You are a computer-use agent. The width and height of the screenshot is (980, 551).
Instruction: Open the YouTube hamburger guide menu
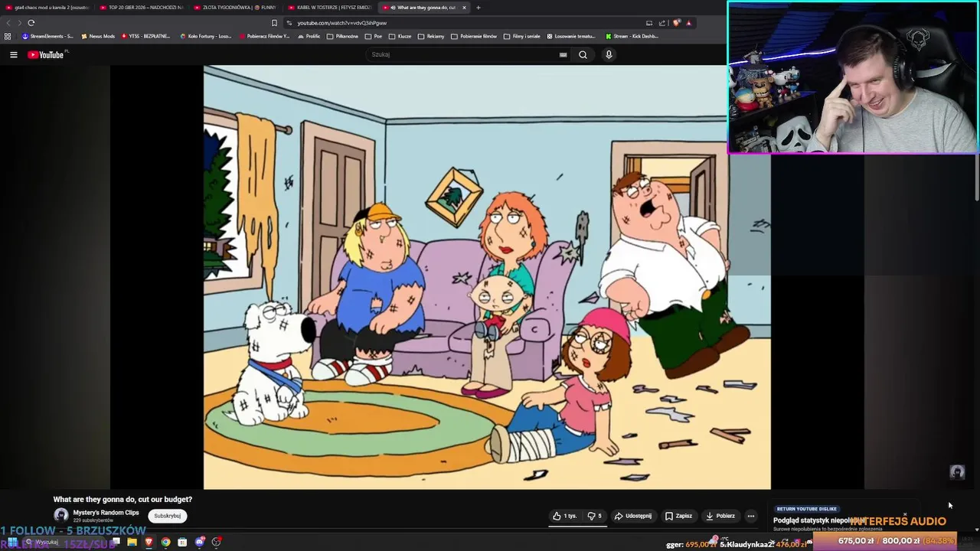tap(13, 54)
